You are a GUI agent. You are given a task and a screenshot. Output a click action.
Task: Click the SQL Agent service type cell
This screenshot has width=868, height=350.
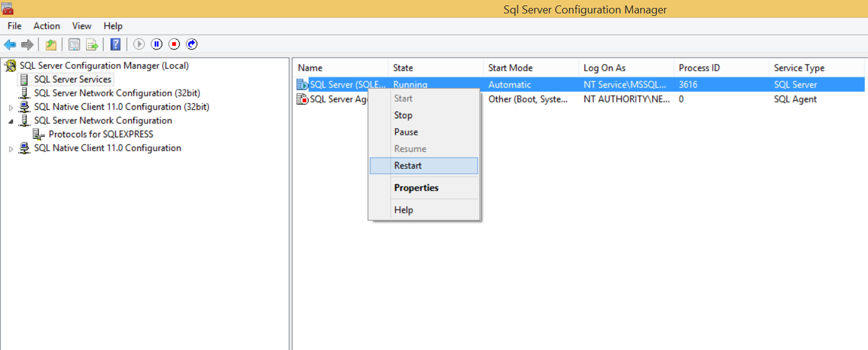(x=795, y=99)
